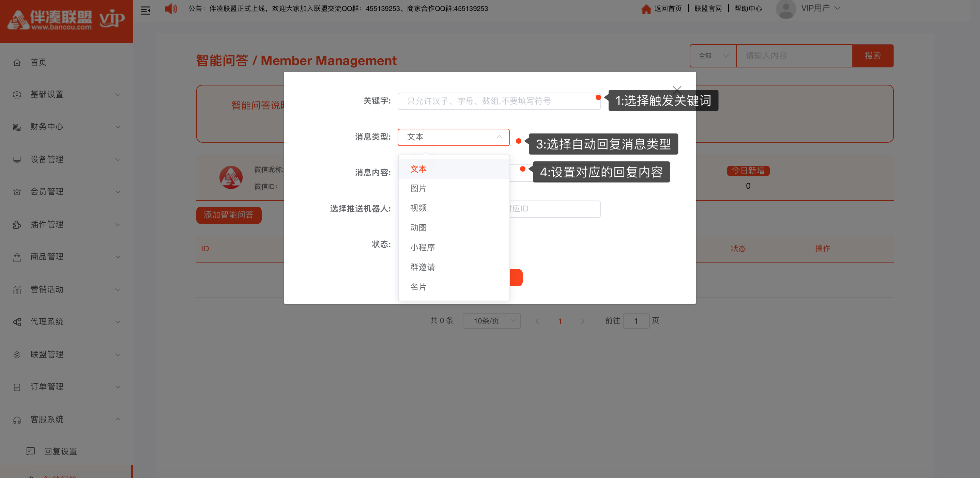Expand the 商品管理 menu chevron
980x478 pixels.
[x=118, y=257]
